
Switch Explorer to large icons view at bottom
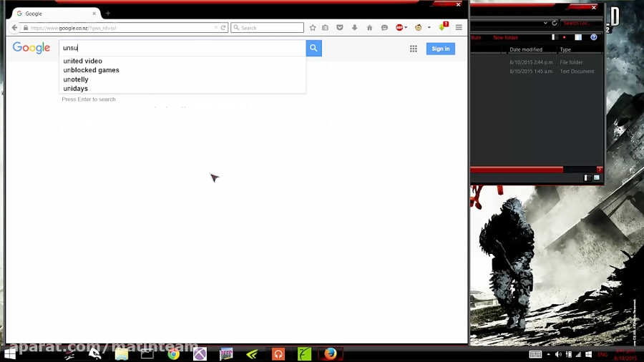(596, 177)
